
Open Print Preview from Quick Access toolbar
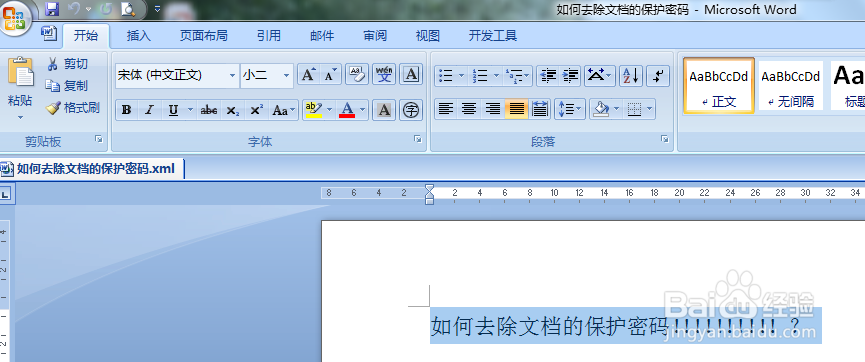click(x=128, y=8)
